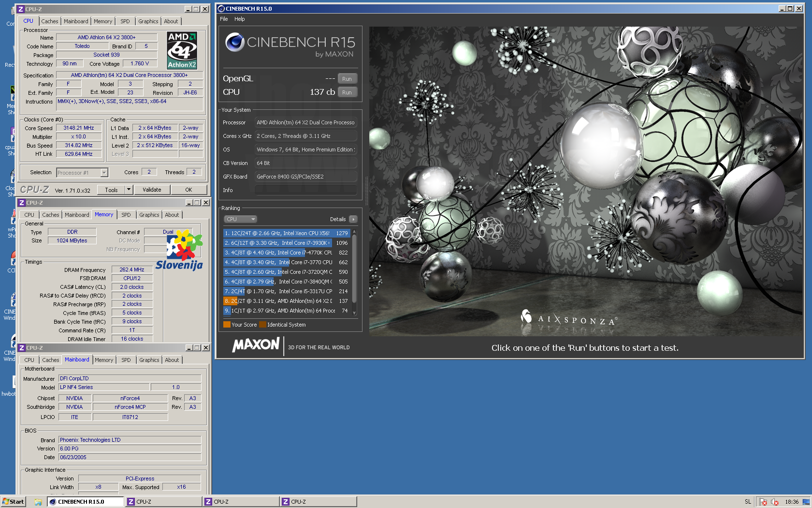Click the third CPU-Z taskbar button

[x=318, y=502]
